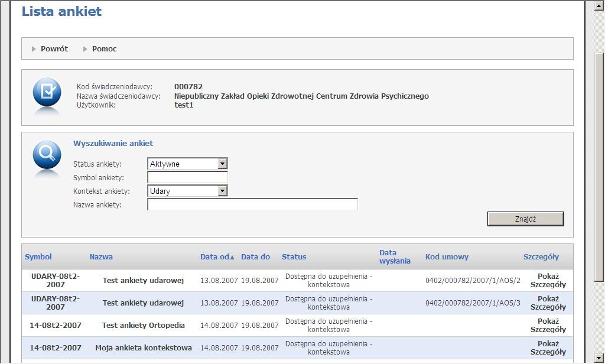Click the Powrót link

point(54,48)
